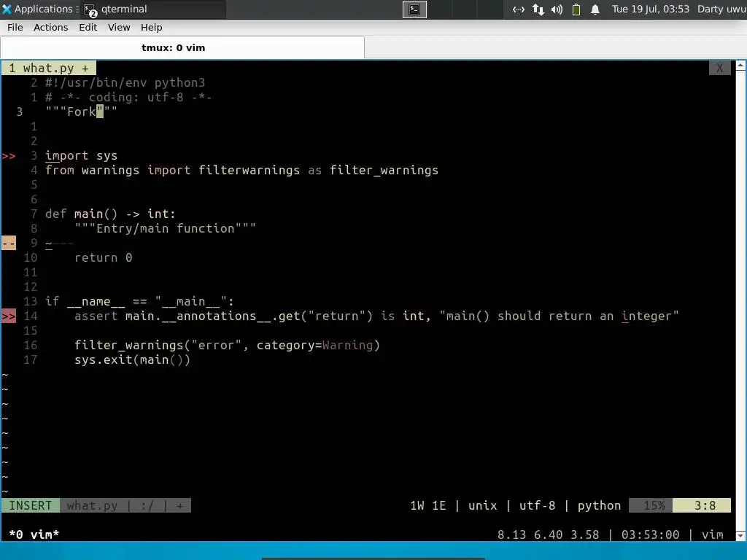Click the 'import sys' line
747x560 pixels.
pyautogui.click(x=81, y=156)
